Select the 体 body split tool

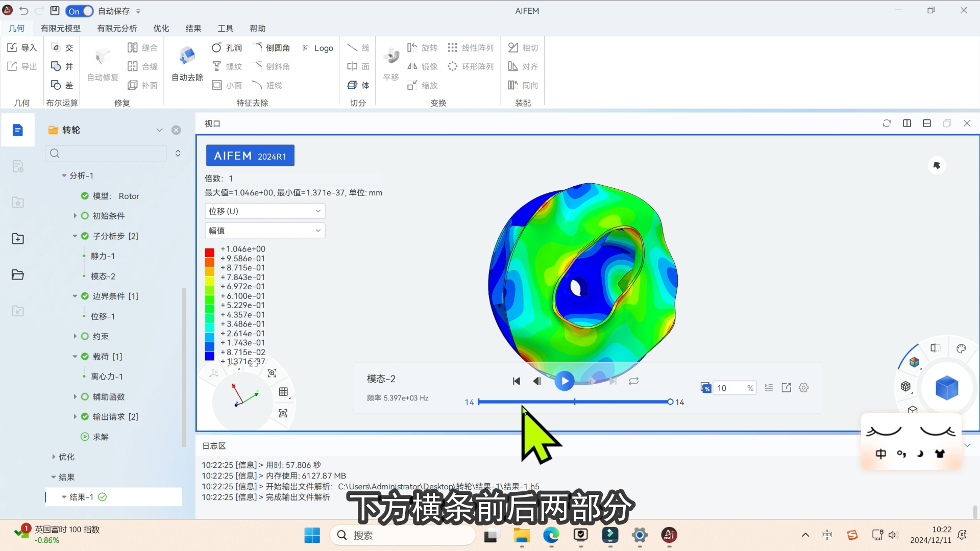click(358, 85)
